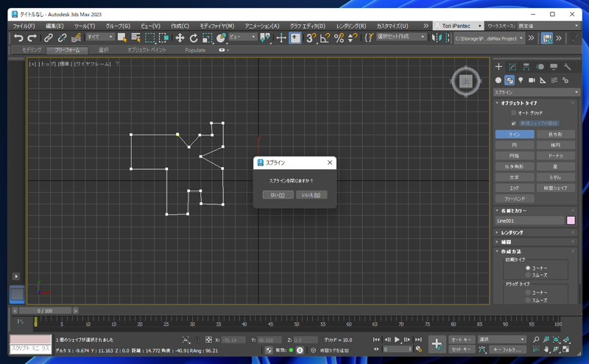Open the File (ファイル) menu
The width and height of the screenshot is (589, 364).
pyautogui.click(x=24, y=26)
